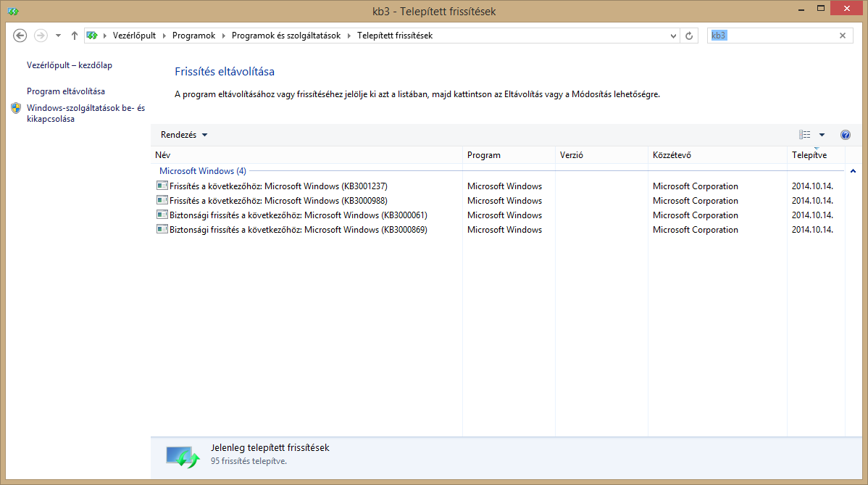868x485 pixels.
Task: Refresh the installed updates list
Action: (x=689, y=36)
